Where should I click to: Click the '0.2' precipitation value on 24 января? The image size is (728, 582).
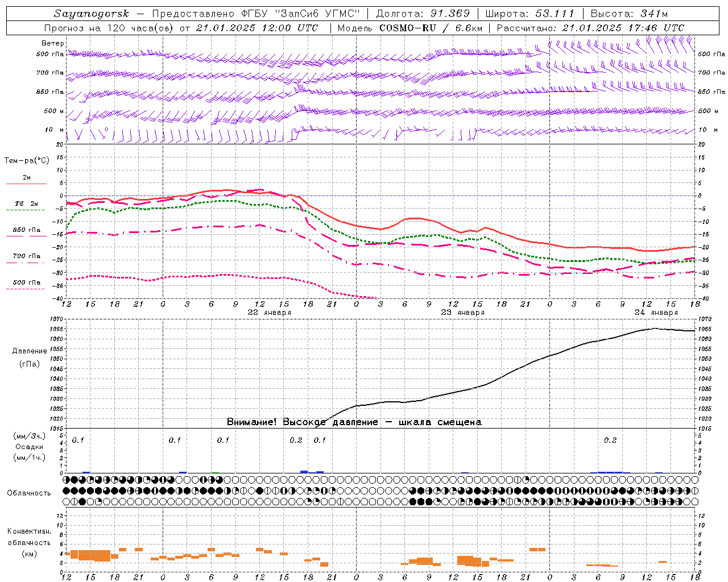[x=610, y=440]
